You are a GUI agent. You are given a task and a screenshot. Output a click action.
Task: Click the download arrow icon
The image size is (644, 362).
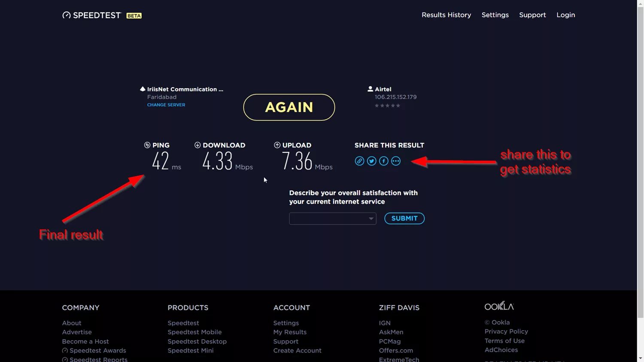197,145
